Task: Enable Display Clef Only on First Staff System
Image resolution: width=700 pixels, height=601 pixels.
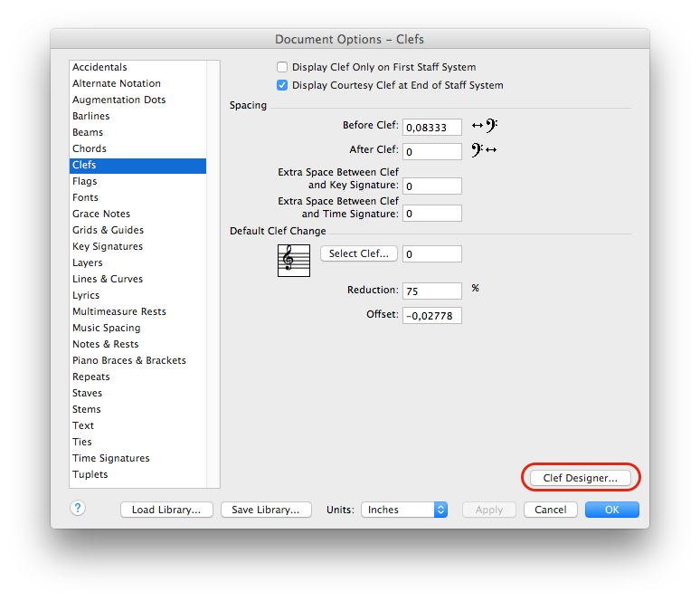Action: (x=282, y=67)
